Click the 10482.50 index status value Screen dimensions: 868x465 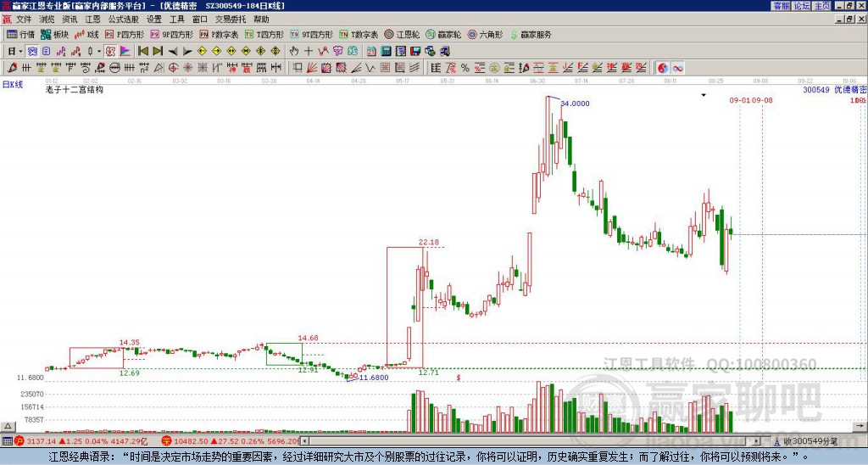191,442
